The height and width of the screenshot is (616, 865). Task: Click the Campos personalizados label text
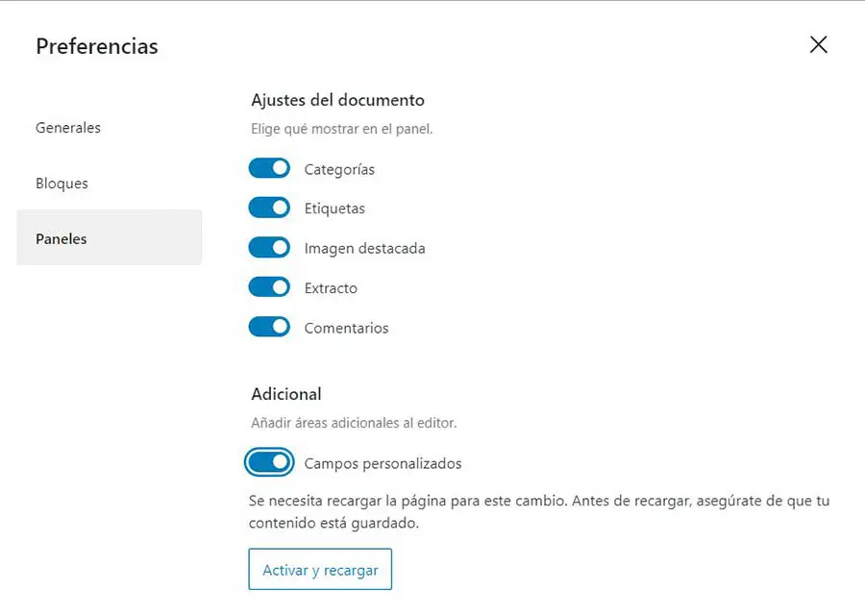(x=383, y=464)
